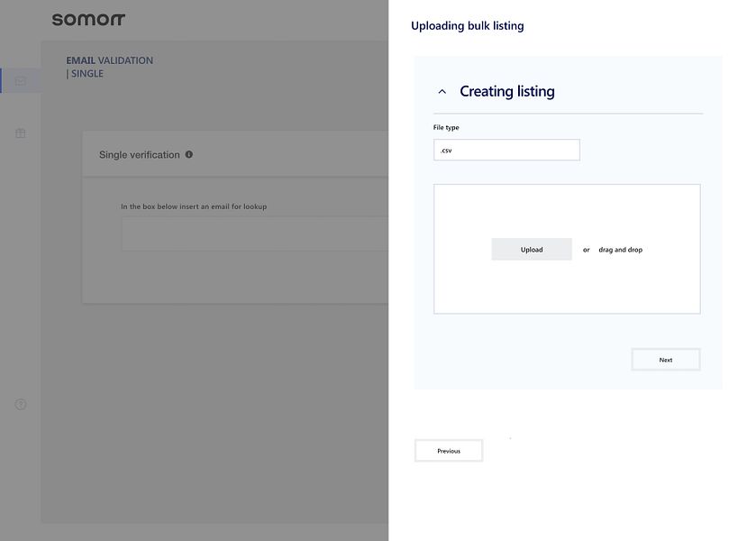Select the EMAIL VALIDATION heading
This screenshot has height=541, width=756.
[110, 60]
